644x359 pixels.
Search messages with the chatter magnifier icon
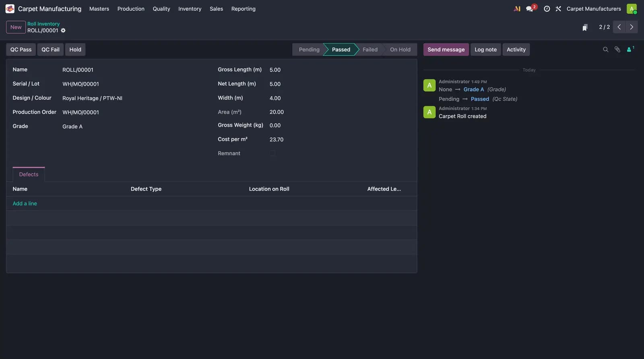605,49
